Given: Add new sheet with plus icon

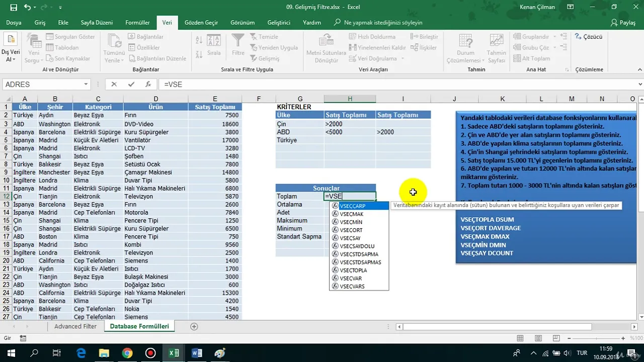Looking at the screenshot, I should (194, 326).
